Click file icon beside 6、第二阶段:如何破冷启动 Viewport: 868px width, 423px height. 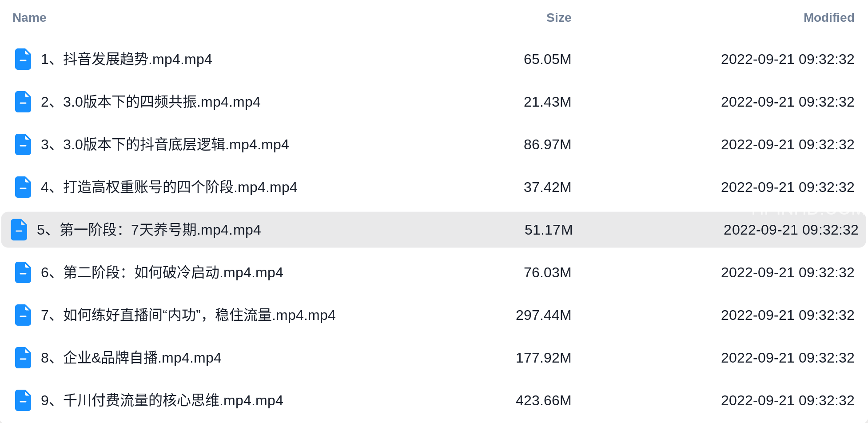point(23,272)
